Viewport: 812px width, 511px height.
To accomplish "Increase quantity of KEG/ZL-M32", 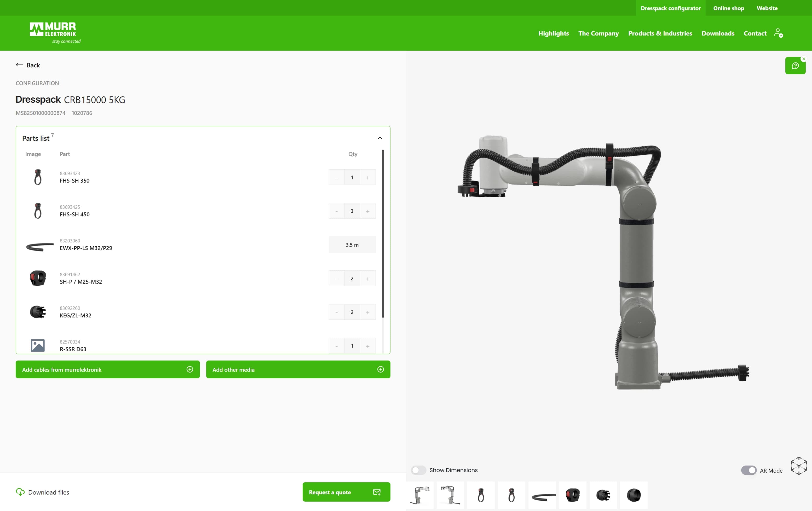I will coord(367,312).
